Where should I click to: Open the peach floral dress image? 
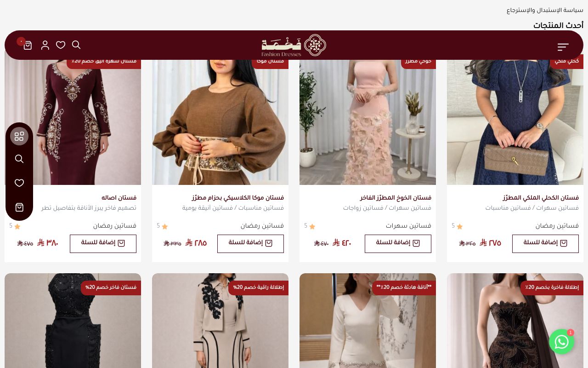pyautogui.click(x=367, y=122)
